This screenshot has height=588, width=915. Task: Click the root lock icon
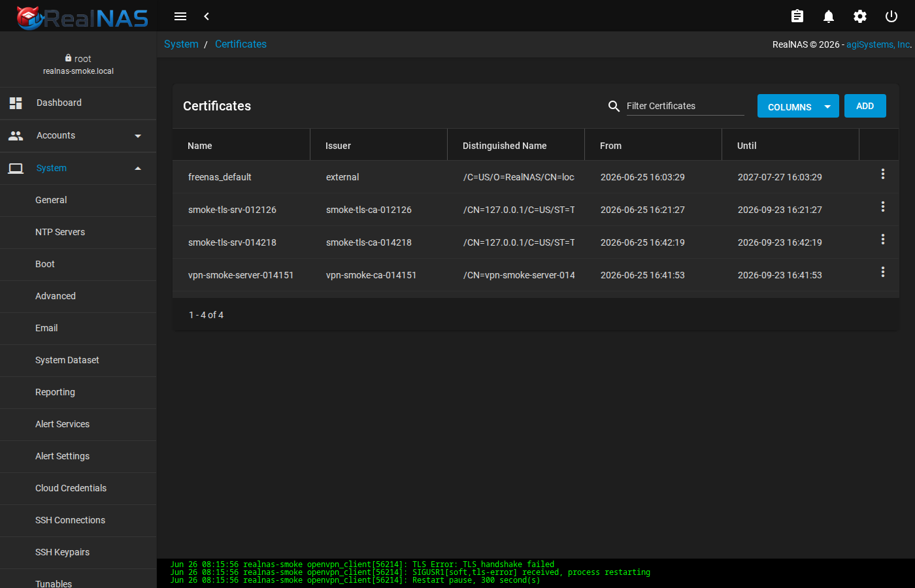tap(68, 58)
